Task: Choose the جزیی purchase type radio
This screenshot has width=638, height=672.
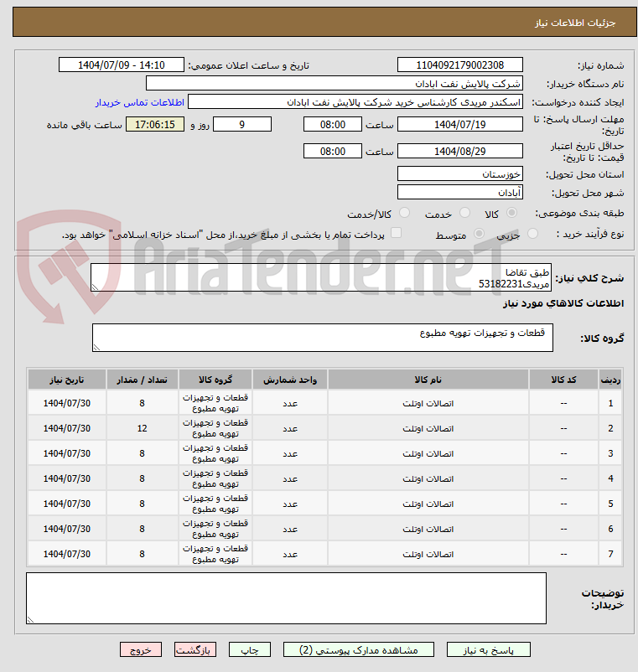Action: (x=532, y=234)
